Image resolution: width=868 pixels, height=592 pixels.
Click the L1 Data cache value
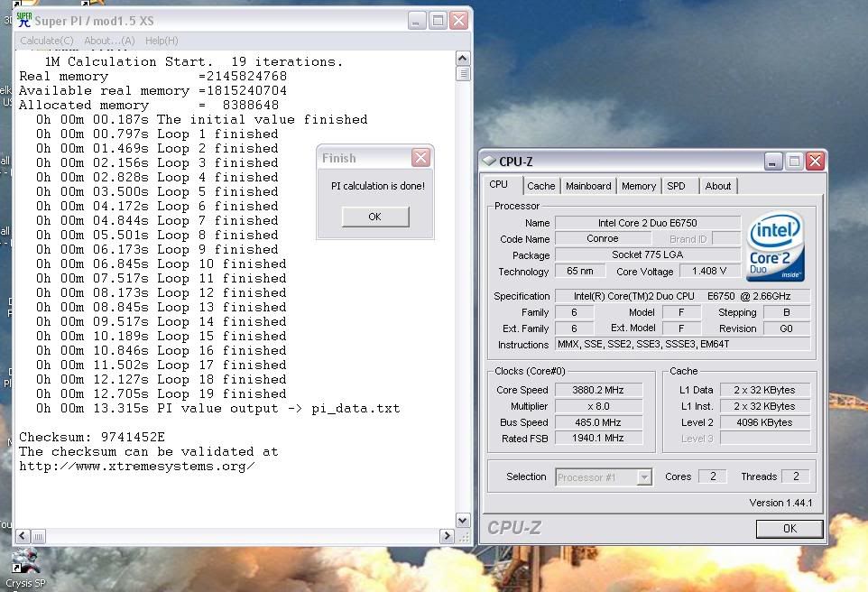coord(765,390)
